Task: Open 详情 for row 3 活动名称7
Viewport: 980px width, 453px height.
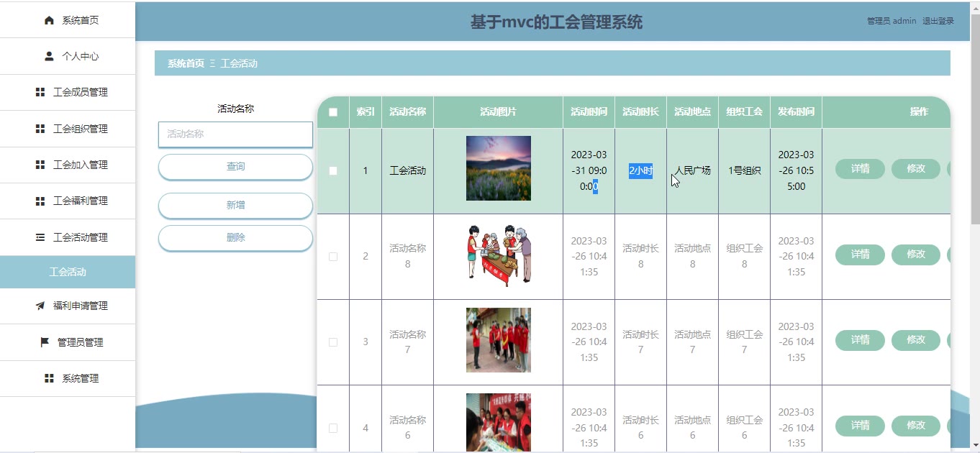Action: [x=860, y=340]
